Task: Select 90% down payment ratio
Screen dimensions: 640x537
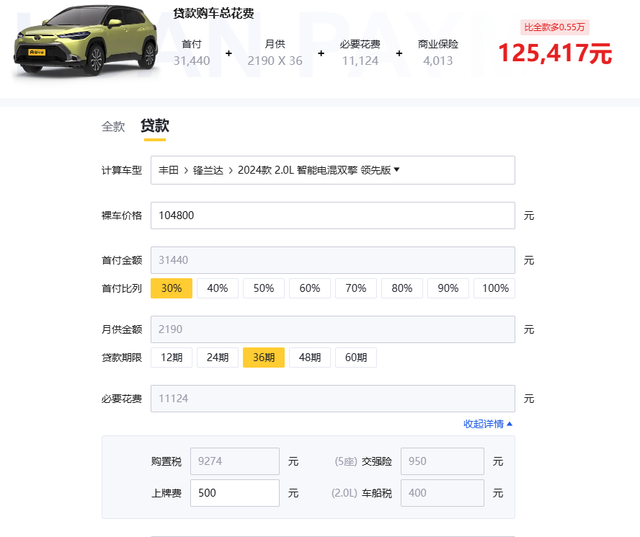Action: pyautogui.click(x=448, y=288)
